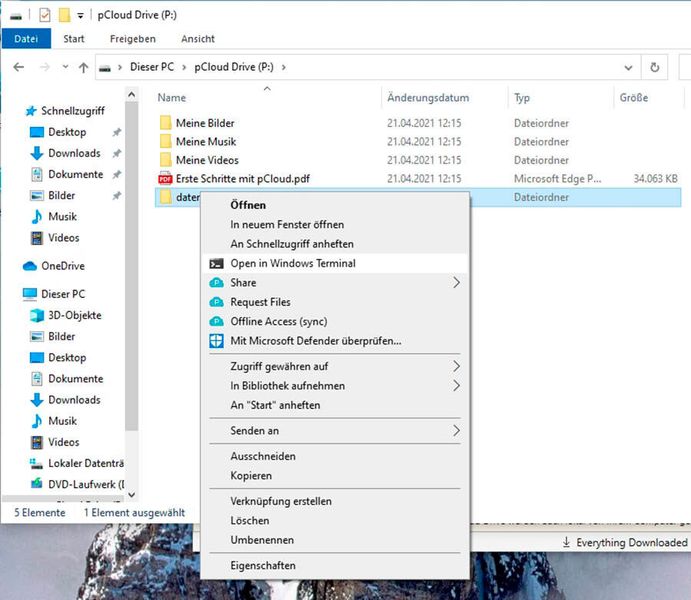
Task: Click the Meine Videos folder icon
Action: point(165,160)
